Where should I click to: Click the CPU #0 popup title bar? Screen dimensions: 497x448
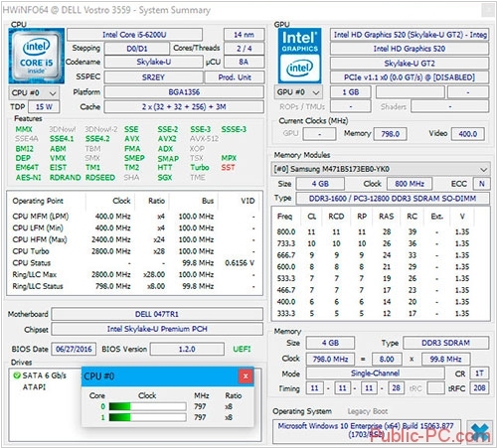point(160,376)
